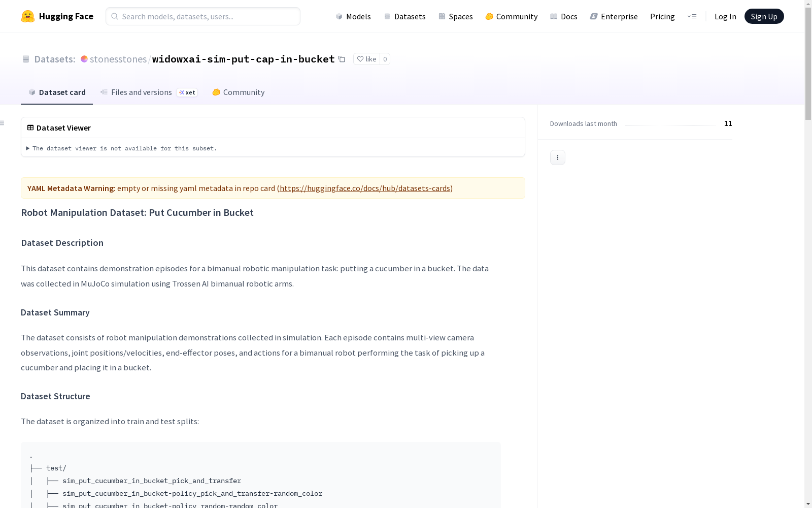Click the YAML Metadata Warning label

[x=72, y=188]
